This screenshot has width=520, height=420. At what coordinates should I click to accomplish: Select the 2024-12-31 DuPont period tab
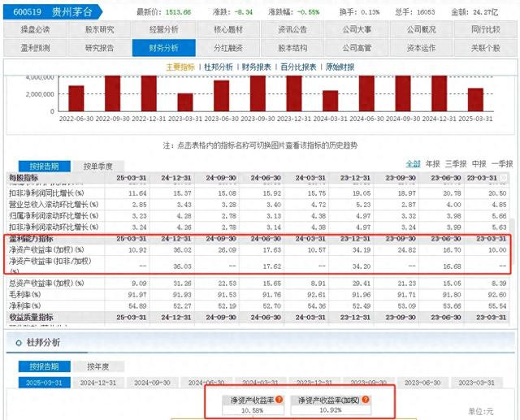98,383
